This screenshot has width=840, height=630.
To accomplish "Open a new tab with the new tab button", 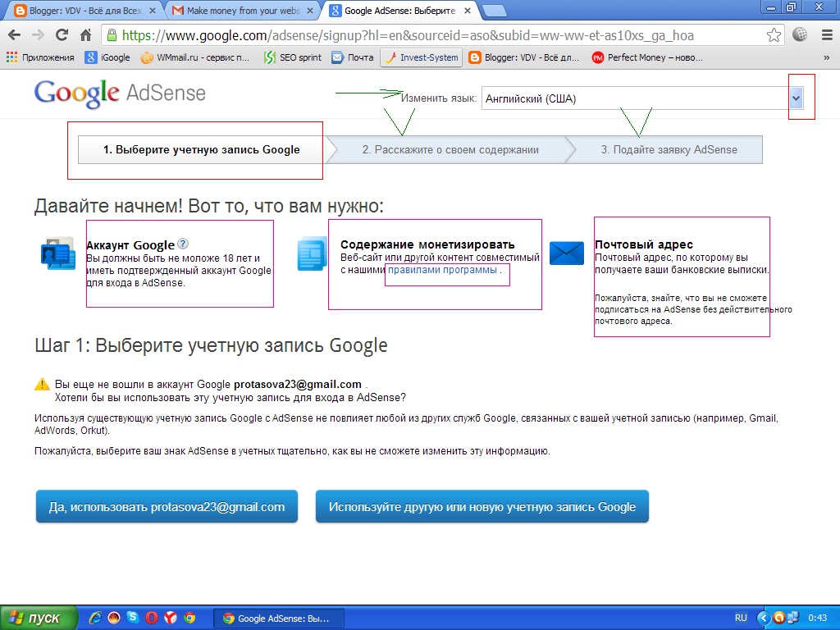I will tap(493, 10).
